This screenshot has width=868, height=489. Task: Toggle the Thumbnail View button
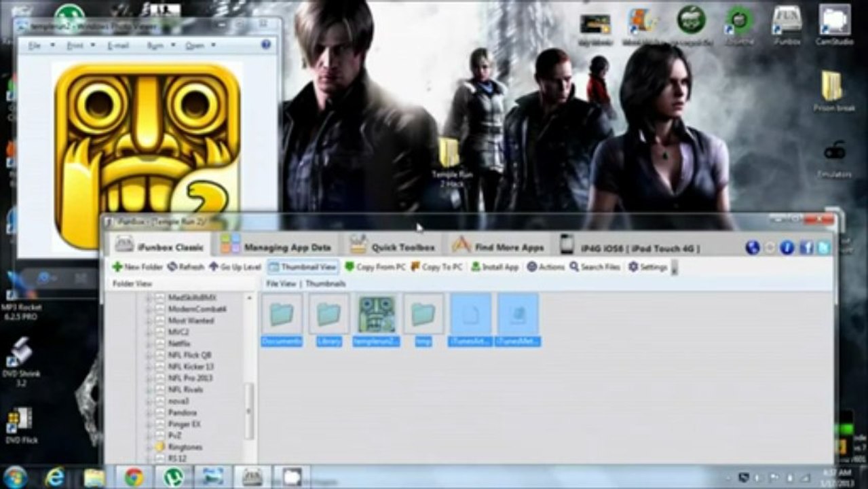[303, 267]
